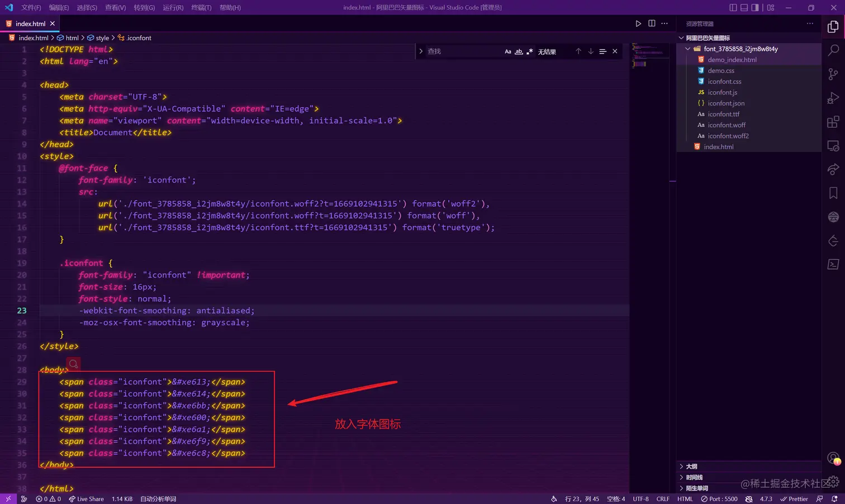Open the 查看(V) menu

[115, 7]
